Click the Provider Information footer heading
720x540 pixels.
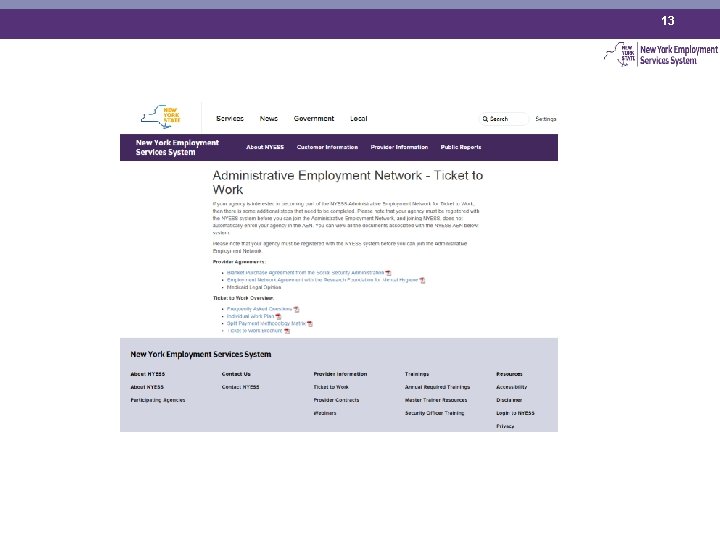340,374
